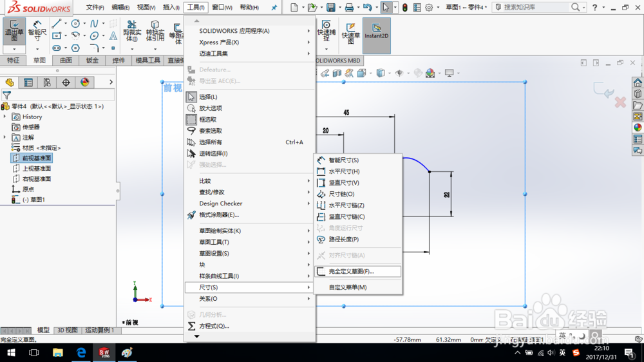Viewport: 644px width, 362px height.
Task: Toggle the Select cursor tool
Action: pyautogui.click(x=386, y=7)
